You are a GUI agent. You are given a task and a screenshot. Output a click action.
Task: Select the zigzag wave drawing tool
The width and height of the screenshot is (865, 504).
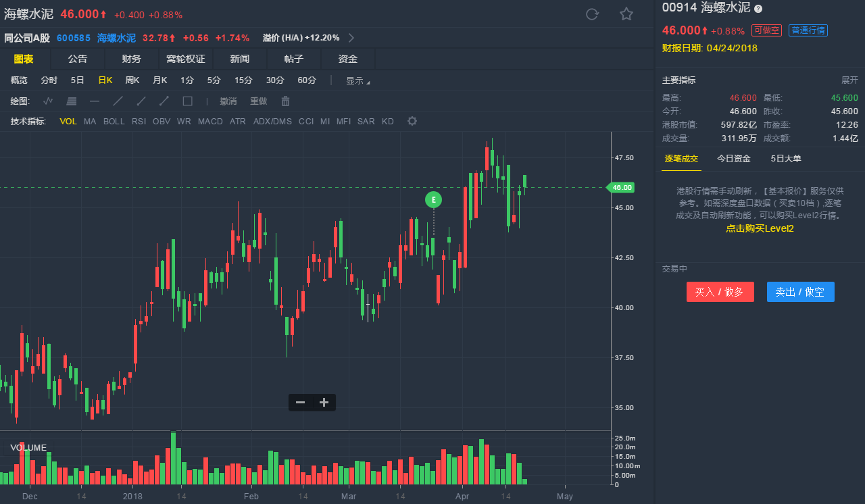[x=48, y=101]
